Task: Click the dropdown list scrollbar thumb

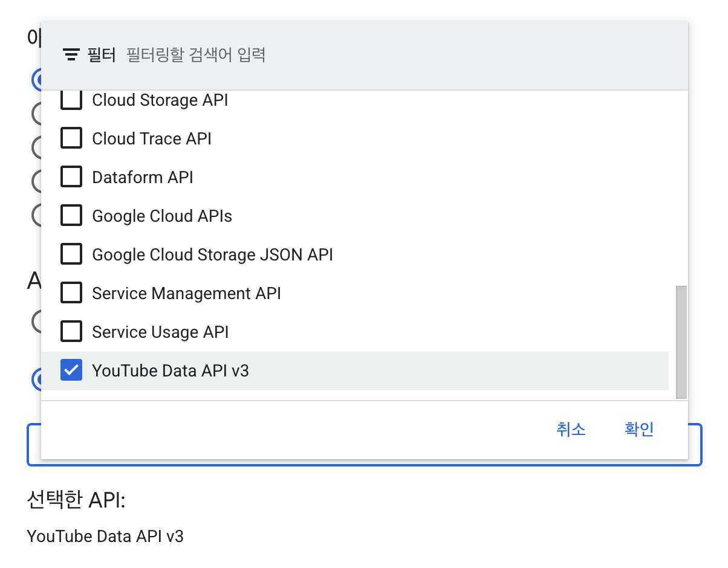Action: [x=681, y=341]
